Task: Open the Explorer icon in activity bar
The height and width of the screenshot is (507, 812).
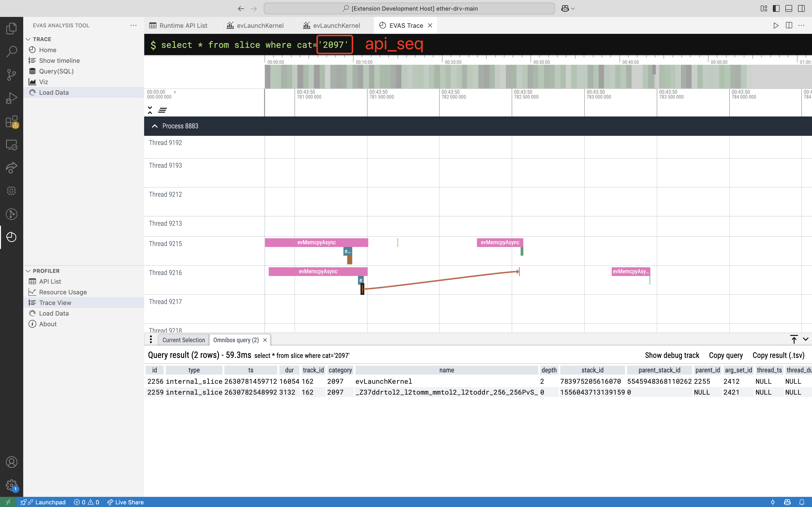Action: [x=11, y=29]
